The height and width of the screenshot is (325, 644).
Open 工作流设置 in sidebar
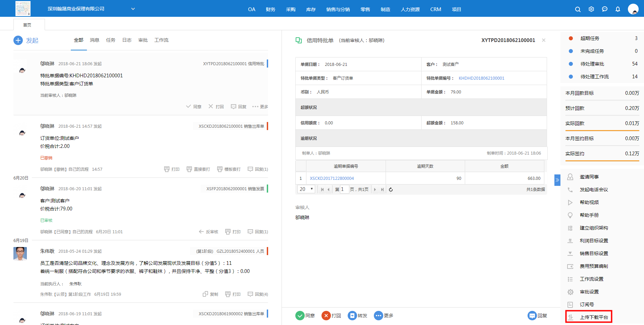click(591, 279)
